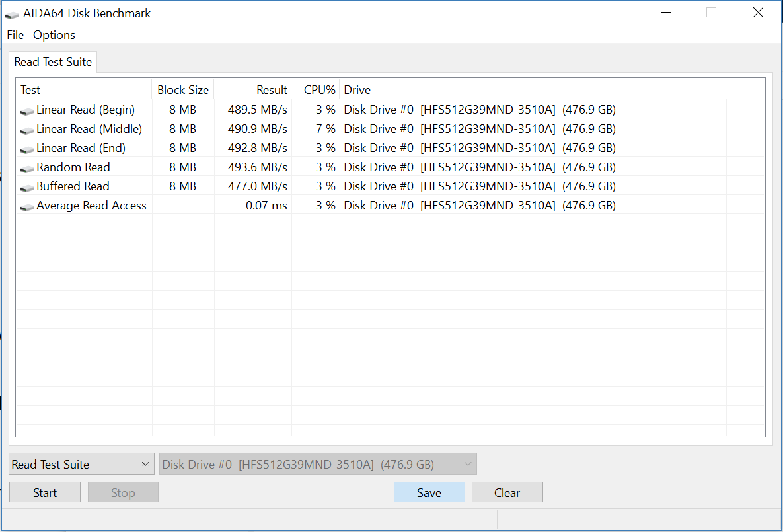Click the 492.8 MB/s result value
783x532 pixels.
[258, 148]
